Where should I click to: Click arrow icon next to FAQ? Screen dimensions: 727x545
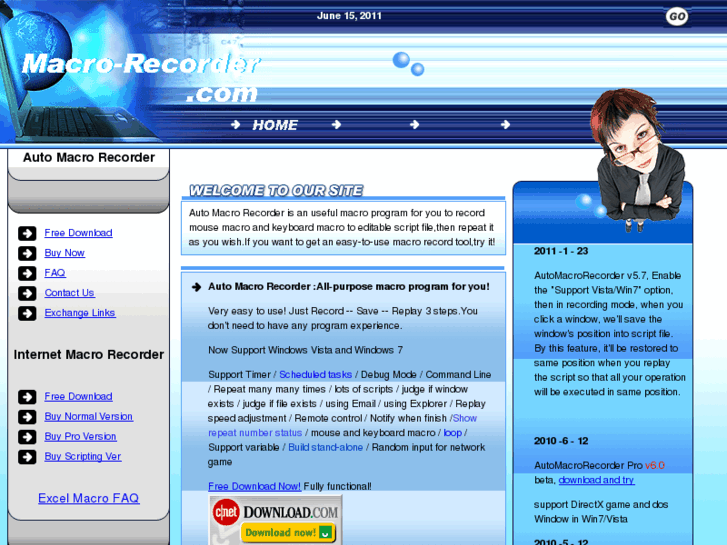pyautogui.click(x=27, y=273)
